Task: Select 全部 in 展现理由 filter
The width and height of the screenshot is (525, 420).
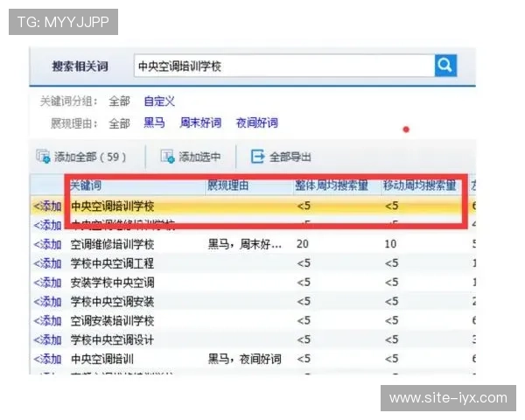Action: point(119,123)
